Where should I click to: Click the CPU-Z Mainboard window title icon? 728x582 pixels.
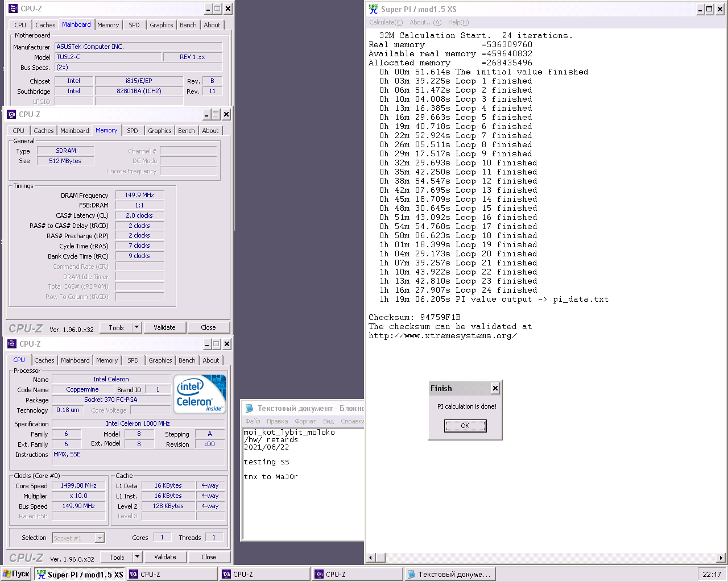point(13,9)
